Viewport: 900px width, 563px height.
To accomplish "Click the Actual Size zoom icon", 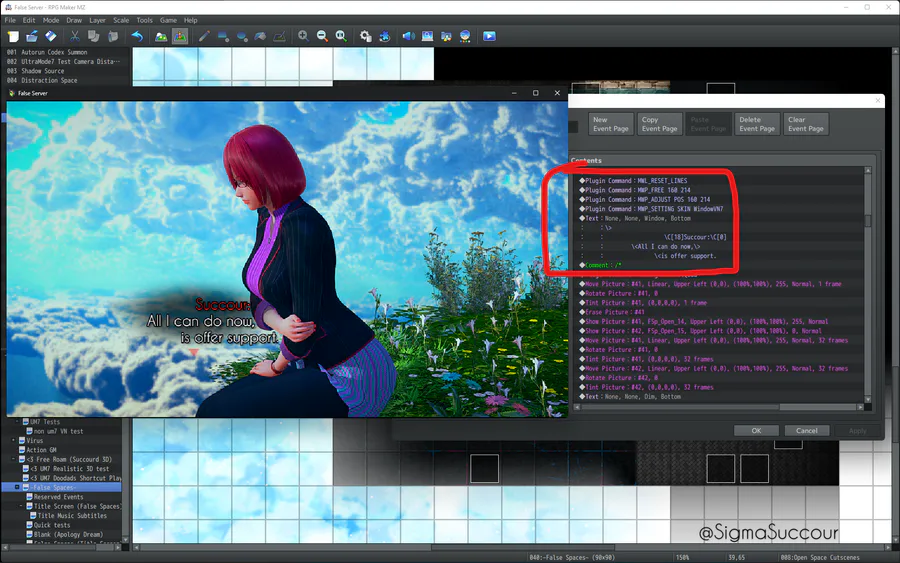I will click(341, 36).
